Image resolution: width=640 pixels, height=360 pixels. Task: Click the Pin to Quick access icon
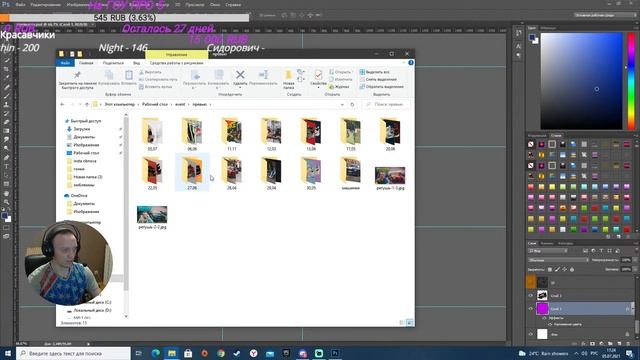(77, 75)
